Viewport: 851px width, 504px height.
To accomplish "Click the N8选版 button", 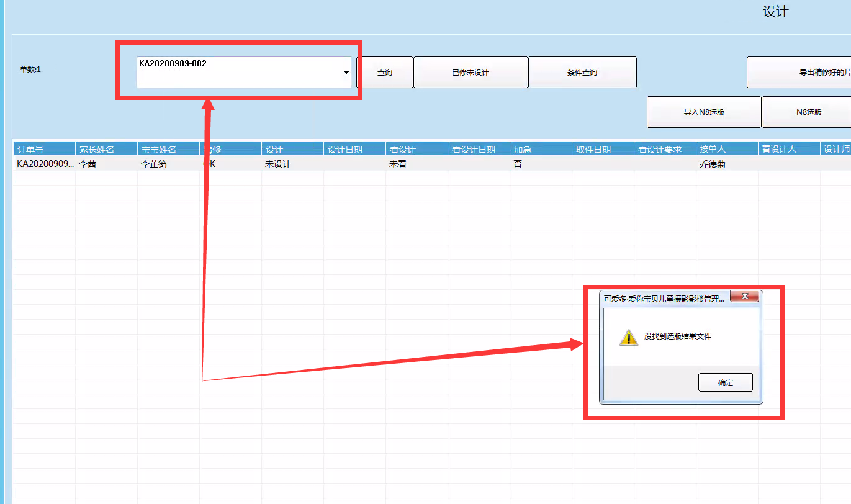I will pos(806,112).
